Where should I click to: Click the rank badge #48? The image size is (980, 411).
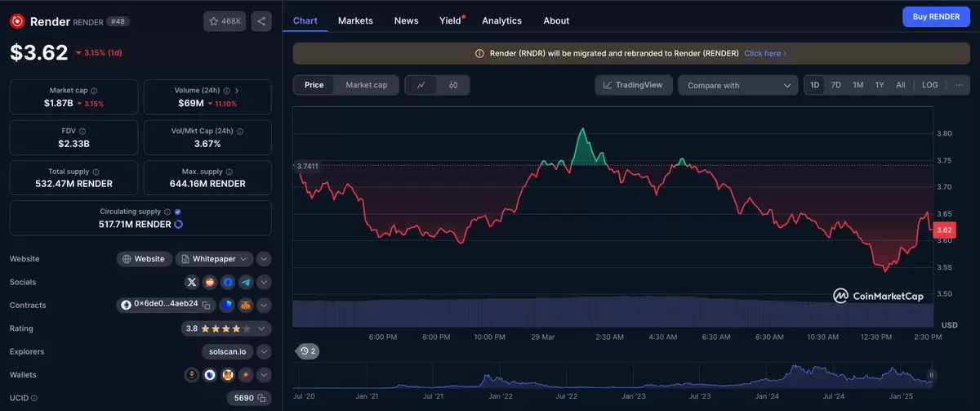119,21
